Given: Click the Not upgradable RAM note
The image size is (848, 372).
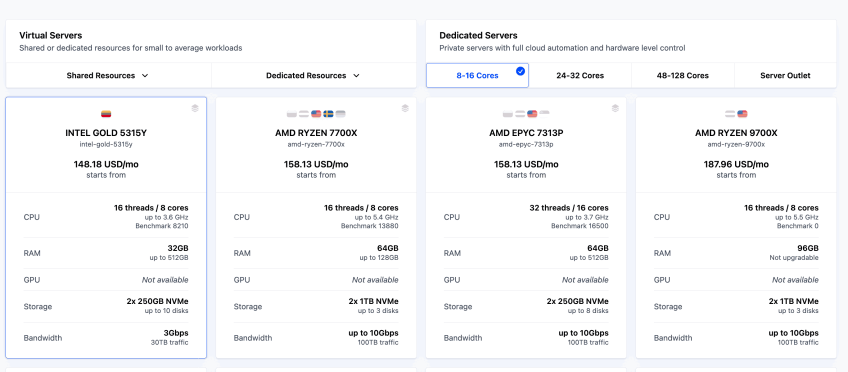Looking at the screenshot, I should tap(794, 258).
